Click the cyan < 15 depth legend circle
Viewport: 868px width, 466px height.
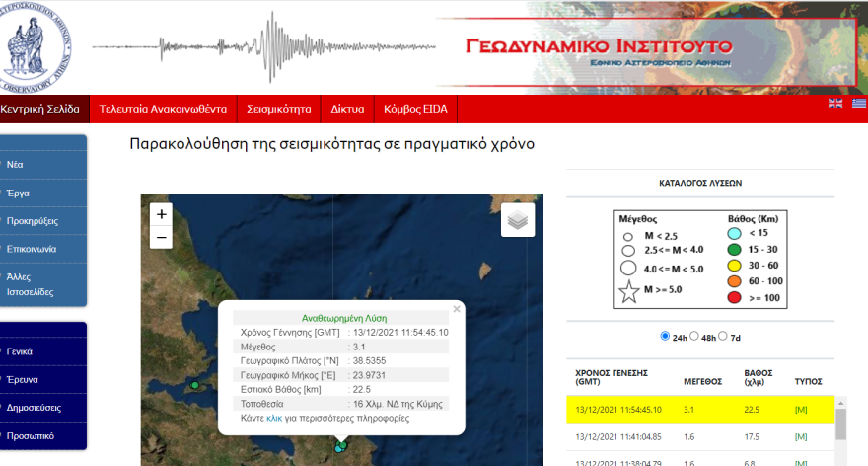tap(734, 233)
